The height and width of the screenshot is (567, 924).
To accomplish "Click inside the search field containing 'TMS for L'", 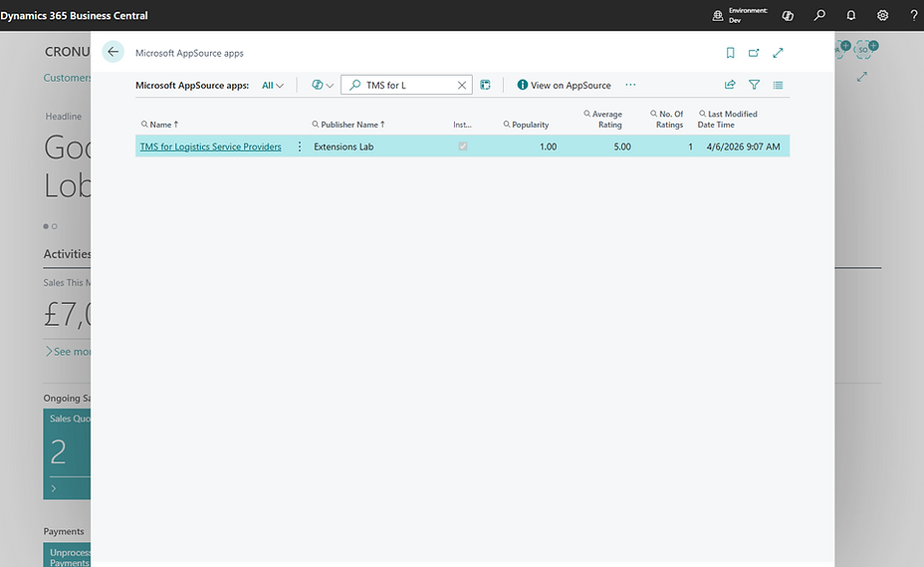I will (406, 85).
